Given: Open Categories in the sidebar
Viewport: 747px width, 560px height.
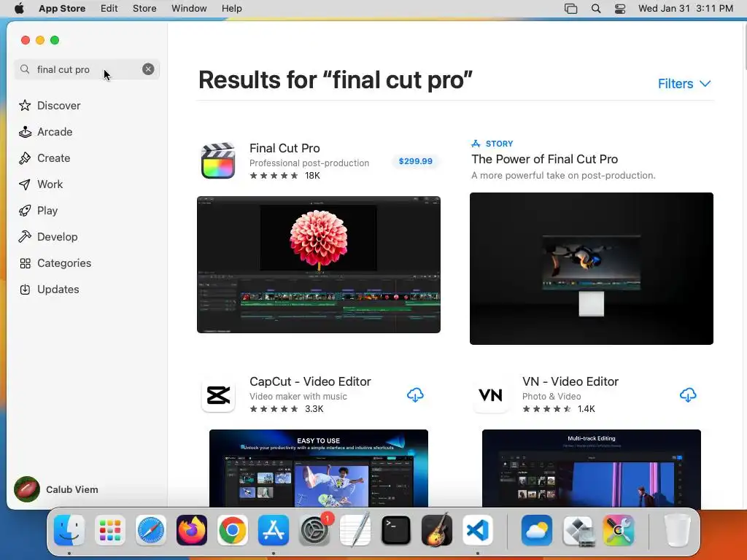Looking at the screenshot, I should [x=55, y=262].
